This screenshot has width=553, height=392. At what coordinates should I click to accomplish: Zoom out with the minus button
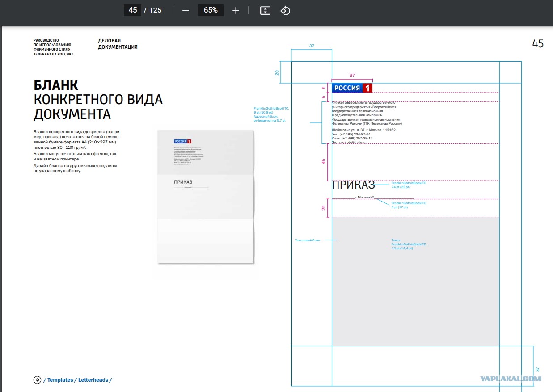pos(186,10)
